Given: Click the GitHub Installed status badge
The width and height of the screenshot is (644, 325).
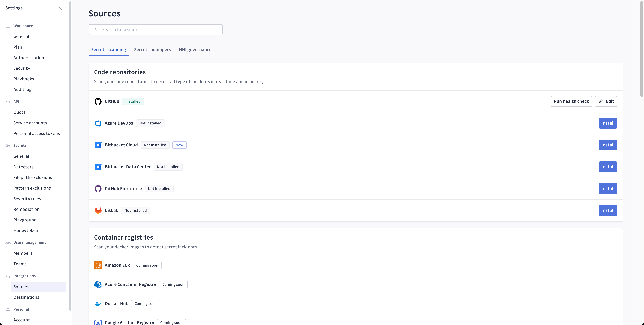Looking at the screenshot, I should pos(133,101).
